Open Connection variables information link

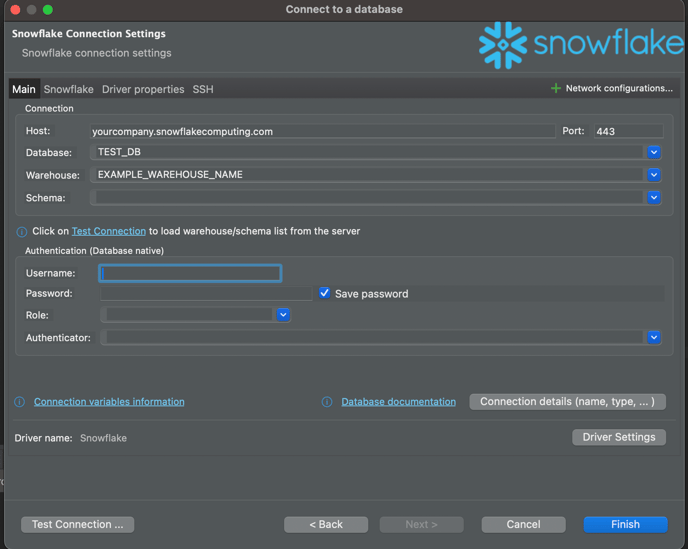109,402
